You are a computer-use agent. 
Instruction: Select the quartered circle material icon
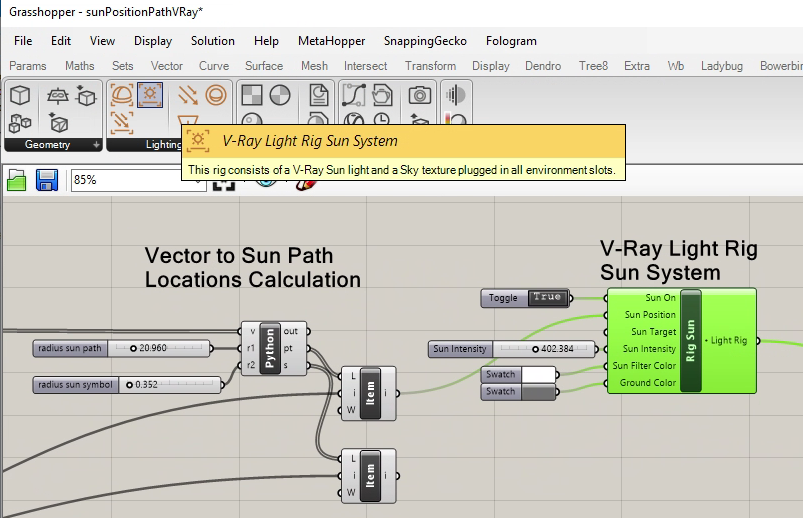point(280,95)
